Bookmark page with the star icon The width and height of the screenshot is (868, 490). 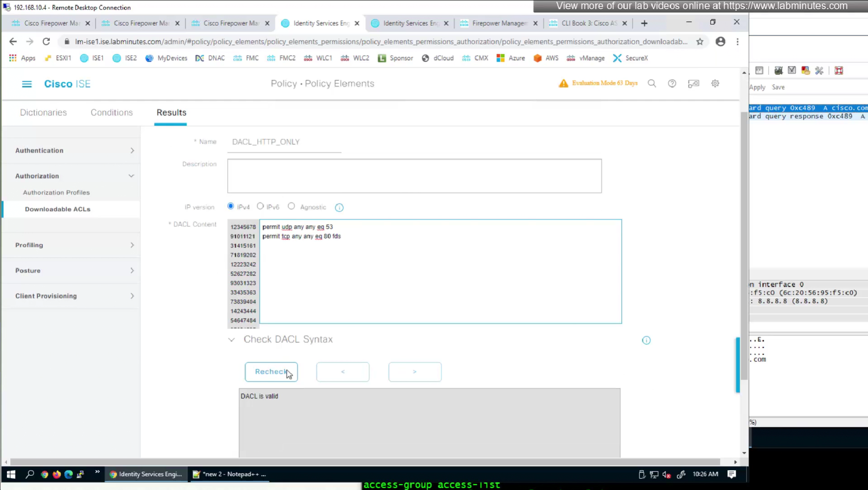(x=699, y=42)
